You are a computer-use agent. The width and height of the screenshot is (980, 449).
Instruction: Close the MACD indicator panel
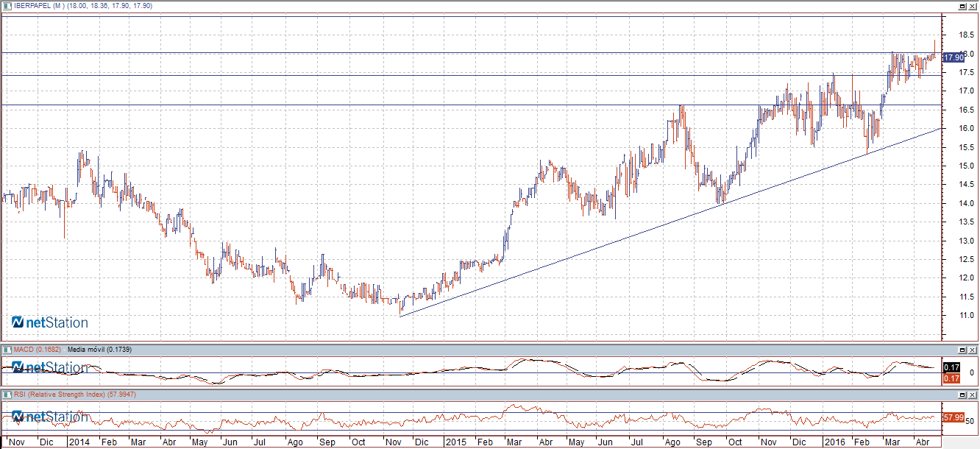(973, 350)
